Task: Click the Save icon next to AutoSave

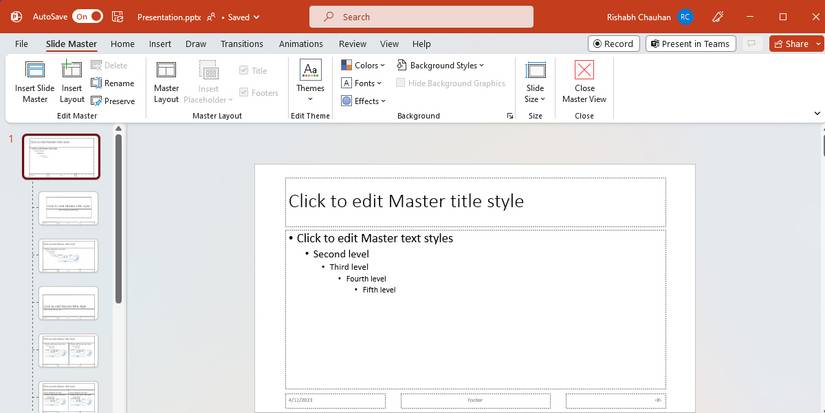Action: tap(117, 17)
